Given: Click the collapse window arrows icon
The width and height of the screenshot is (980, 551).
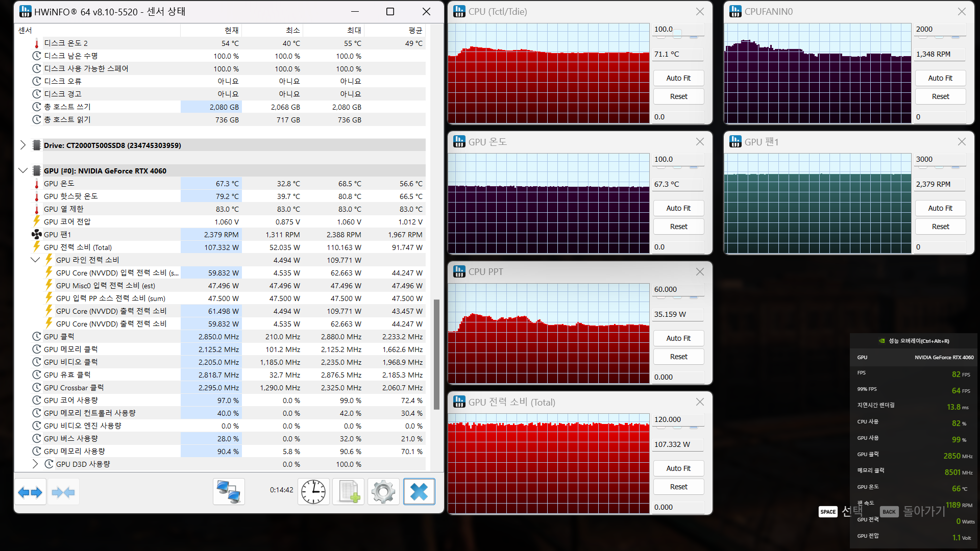Looking at the screenshot, I should pyautogui.click(x=63, y=492).
